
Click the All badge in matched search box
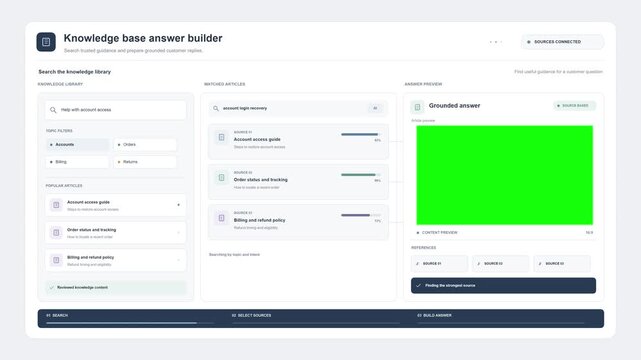click(x=375, y=108)
